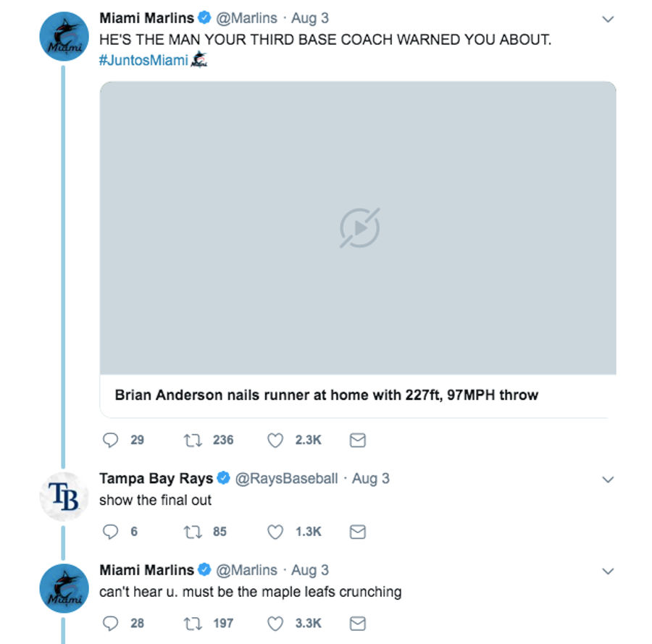The height and width of the screenshot is (644, 652).
Task: Open the #JuntosMiami hashtag
Action: [143, 60]
